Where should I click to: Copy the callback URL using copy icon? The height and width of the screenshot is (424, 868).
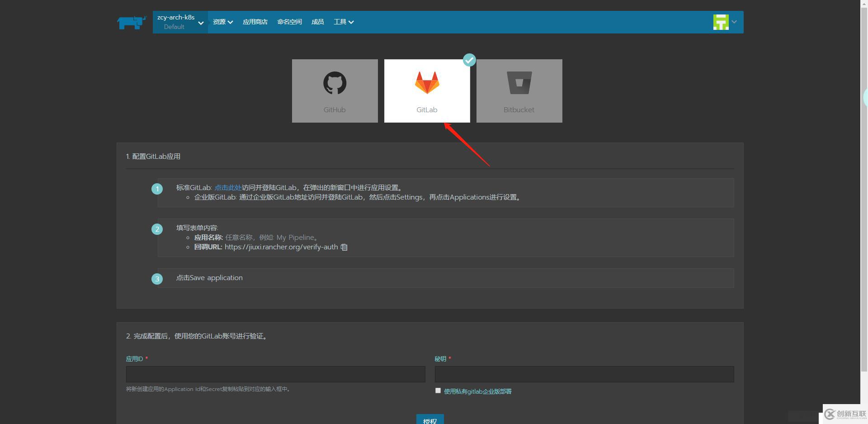pos(344,247)
